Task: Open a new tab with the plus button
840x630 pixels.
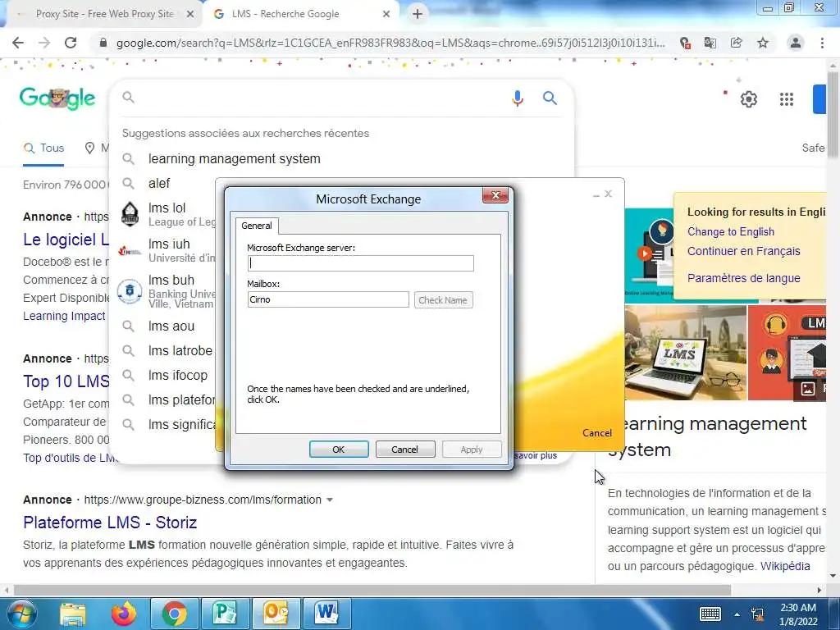Action: coord(418,14)
